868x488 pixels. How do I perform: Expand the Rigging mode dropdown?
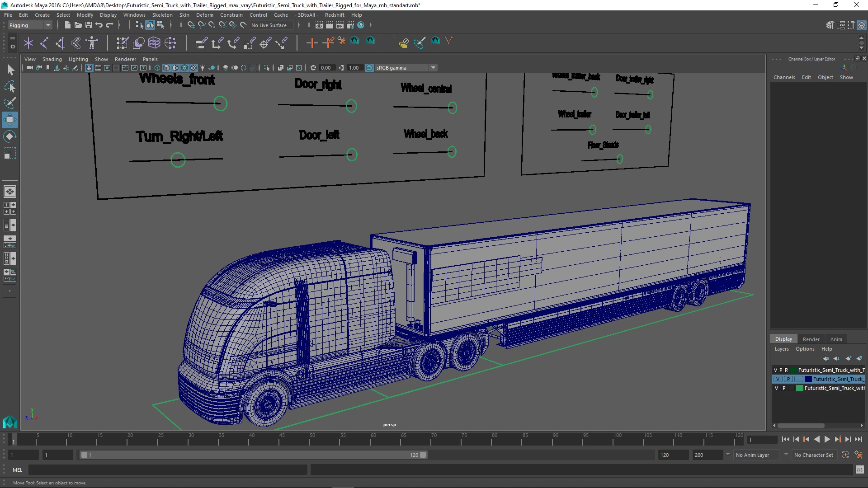48,25
